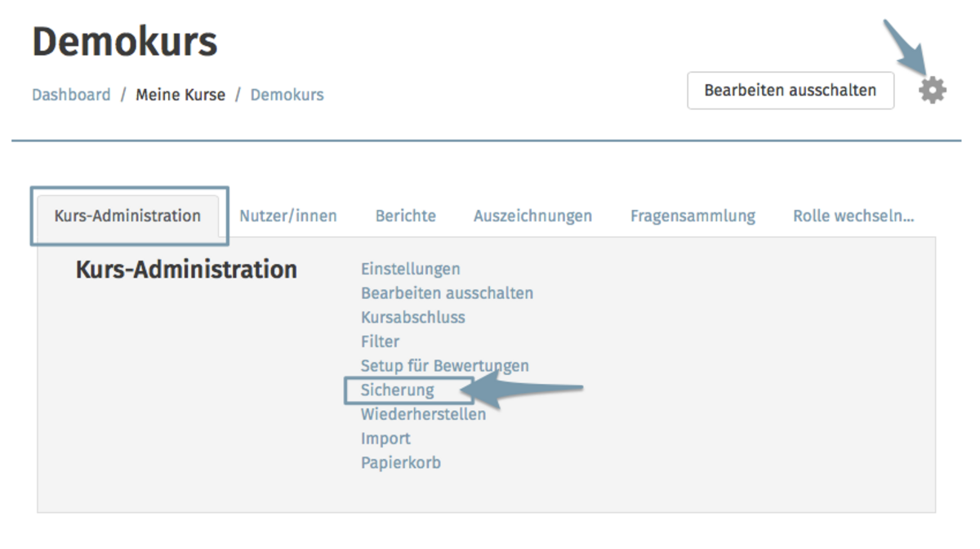Click Bearbeiten ausschalten link in list
The width and height of the screenshot is (980, 549).
pyautogui.click(x=448, y=292)
